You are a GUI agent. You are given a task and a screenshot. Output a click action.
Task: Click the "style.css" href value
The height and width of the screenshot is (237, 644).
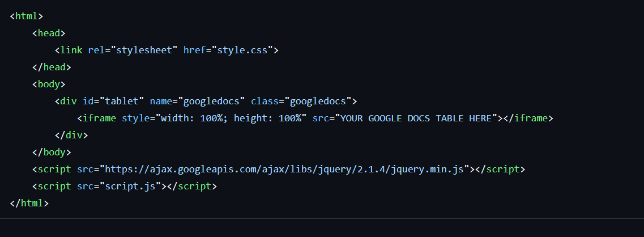(x=242, y=50)
